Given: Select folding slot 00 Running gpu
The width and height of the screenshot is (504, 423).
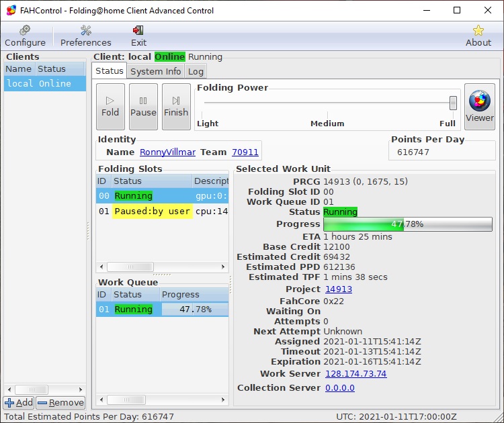Looking at the screenshot, I should (x=163, y=195).
